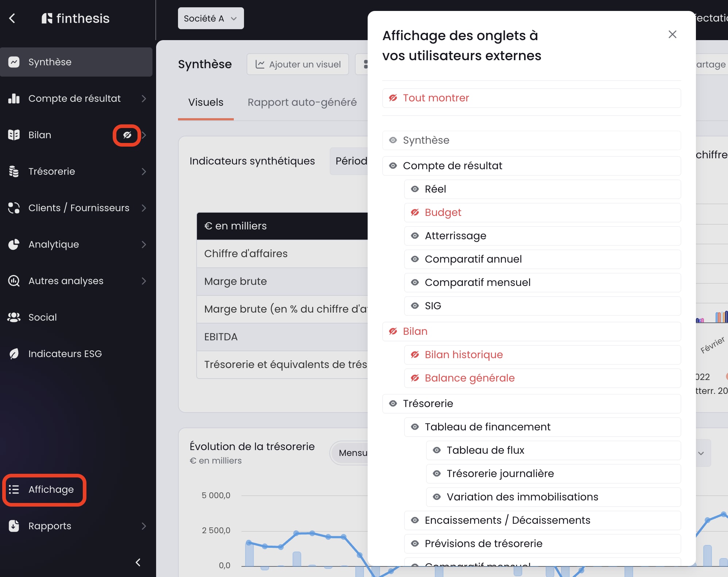Toggle visibility of Trésorerie section in dialog

click(x=393, y=403)
